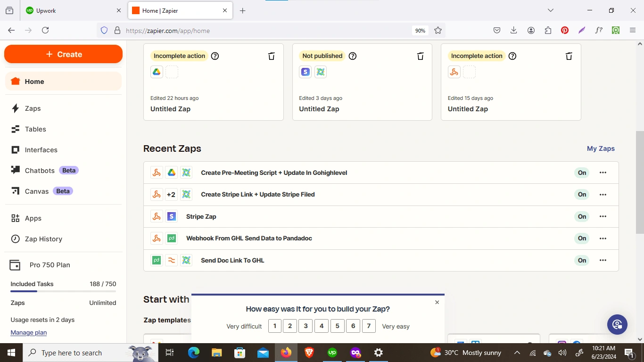Bookmark this page with the star icon
The height and width of the screenshot is (362, 644).
point(438,31)
